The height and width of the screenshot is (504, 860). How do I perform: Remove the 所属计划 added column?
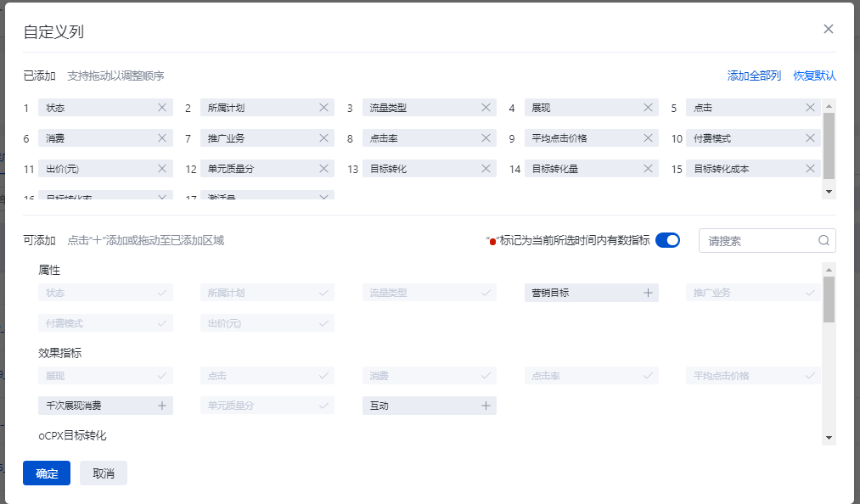point(323,108)
